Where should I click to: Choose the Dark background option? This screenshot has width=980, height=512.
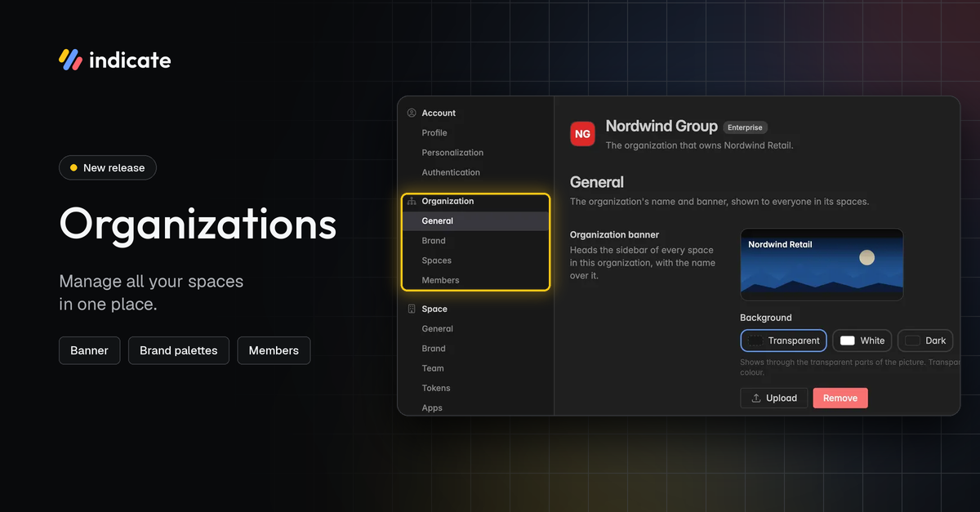(x=925, y=341)
